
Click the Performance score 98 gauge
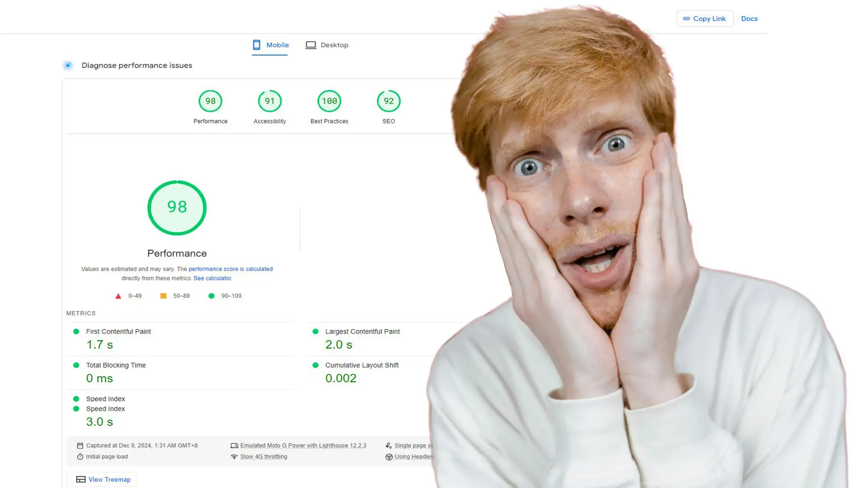click(210, 101)
